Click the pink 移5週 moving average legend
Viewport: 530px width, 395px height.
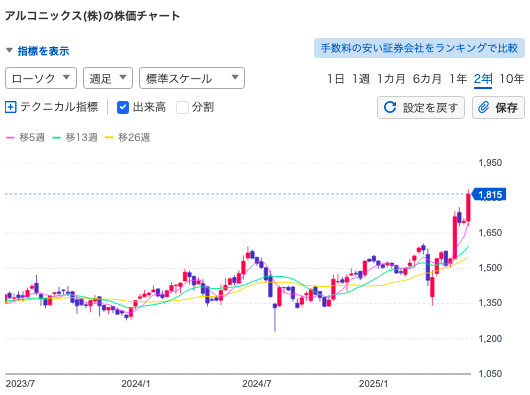coord(25,138)
